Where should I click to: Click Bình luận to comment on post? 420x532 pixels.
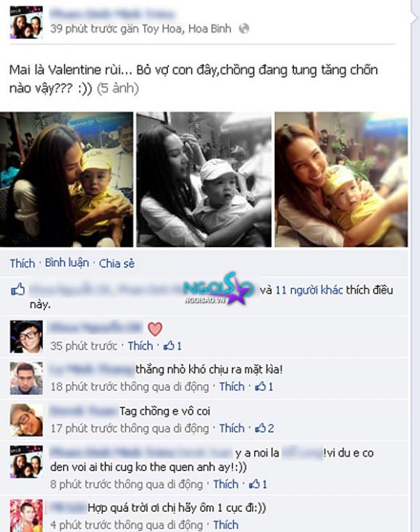pyautogui.click(x=67, y=263)
